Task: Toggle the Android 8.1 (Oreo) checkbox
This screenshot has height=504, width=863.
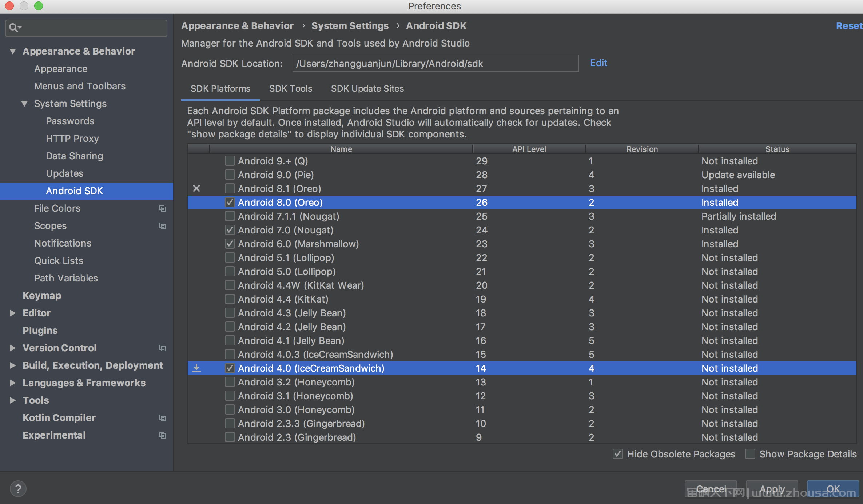Action: [230, 188]
